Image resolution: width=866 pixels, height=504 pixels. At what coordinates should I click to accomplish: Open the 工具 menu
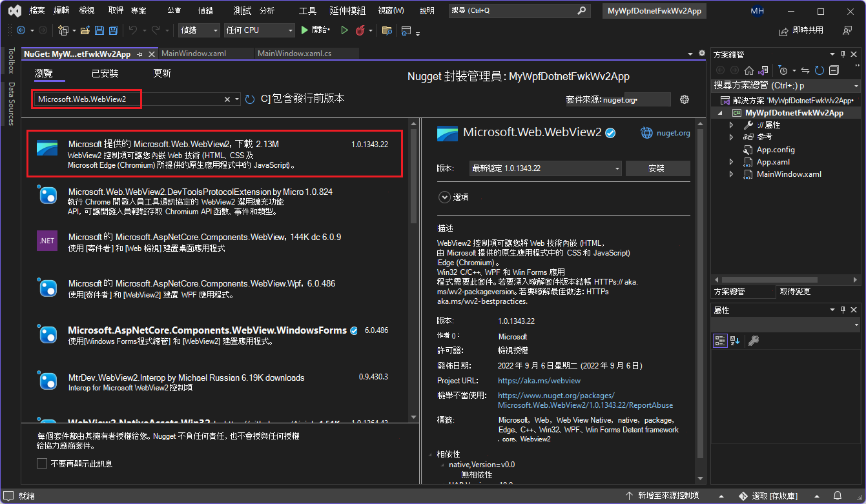pos(307,11)
